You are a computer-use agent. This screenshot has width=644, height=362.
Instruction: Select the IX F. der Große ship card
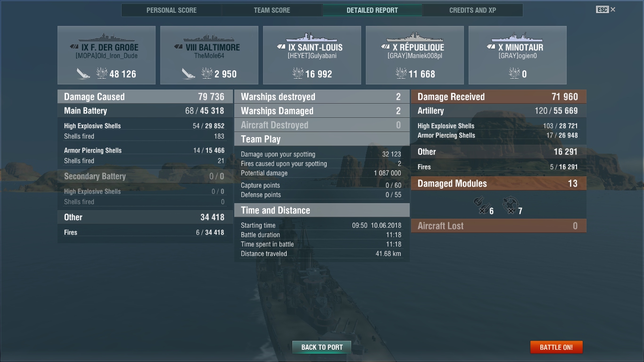tap(107, 55)
